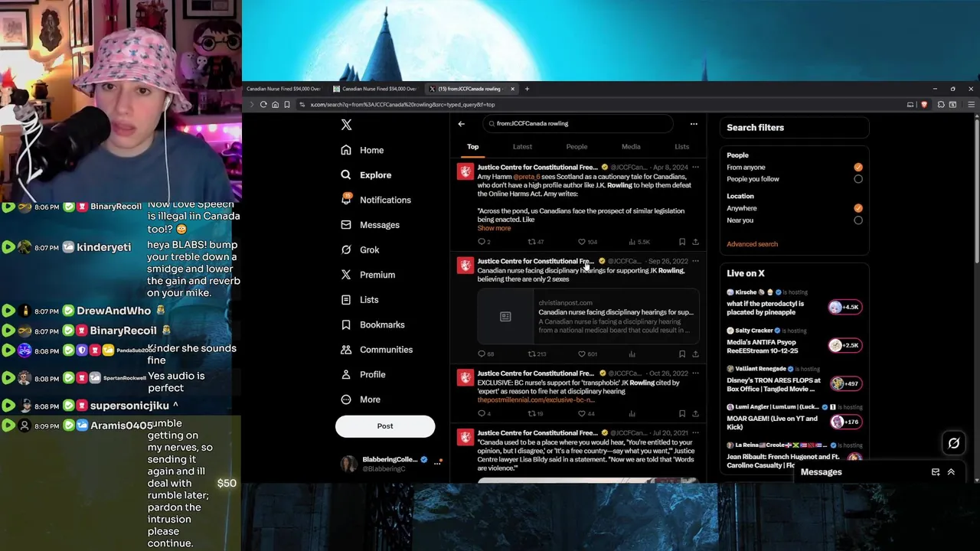Open Grok from the sidebar
This screenshot has height=551, width=980.
(x=360, y=249)
